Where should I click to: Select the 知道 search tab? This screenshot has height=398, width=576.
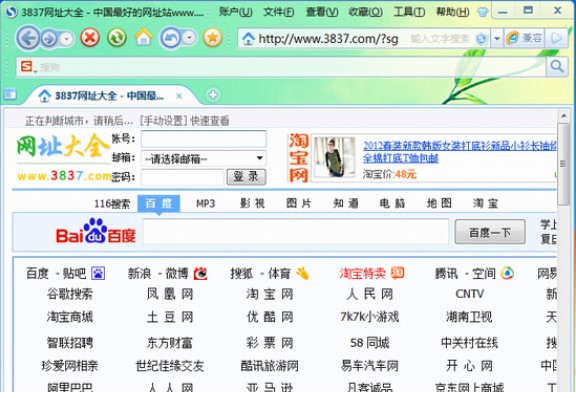coord(346,203)
